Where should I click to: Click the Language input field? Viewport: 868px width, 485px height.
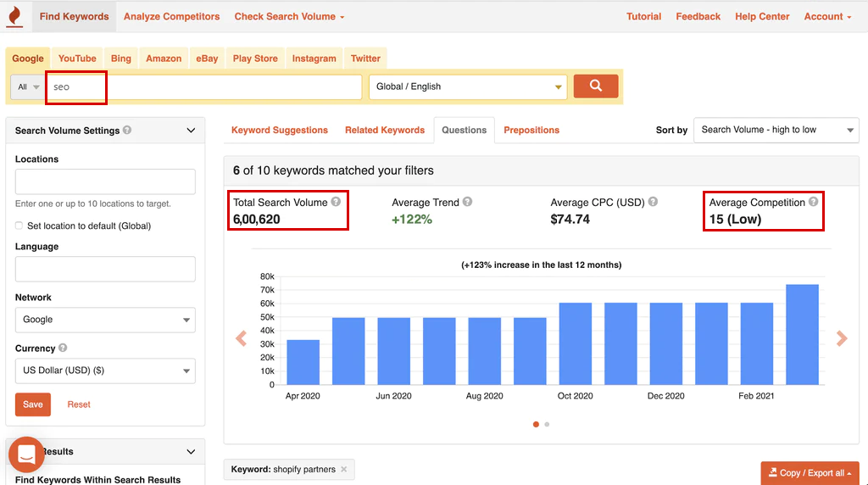click(105, 269)
